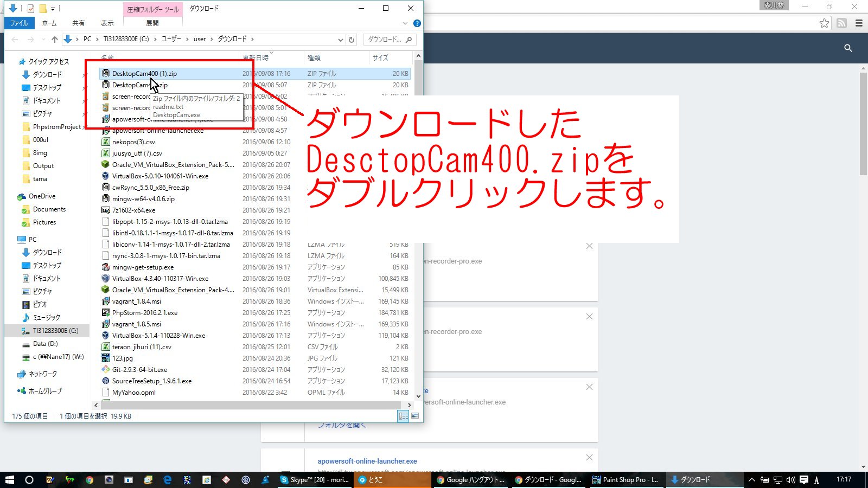The height and width of the screenshot is (488, 868).
Task: Select the MyYahoo.opml file
Action: [x=133, y=393]
